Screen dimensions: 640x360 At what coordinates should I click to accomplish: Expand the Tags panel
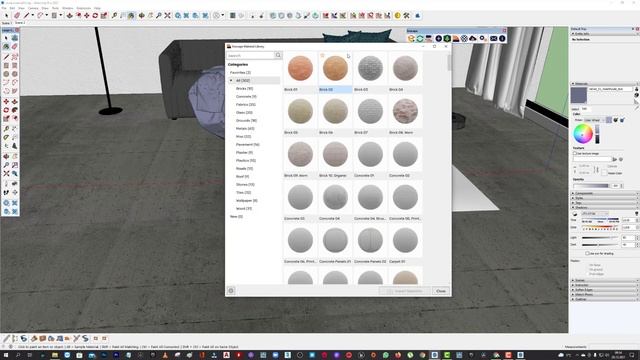604,203
